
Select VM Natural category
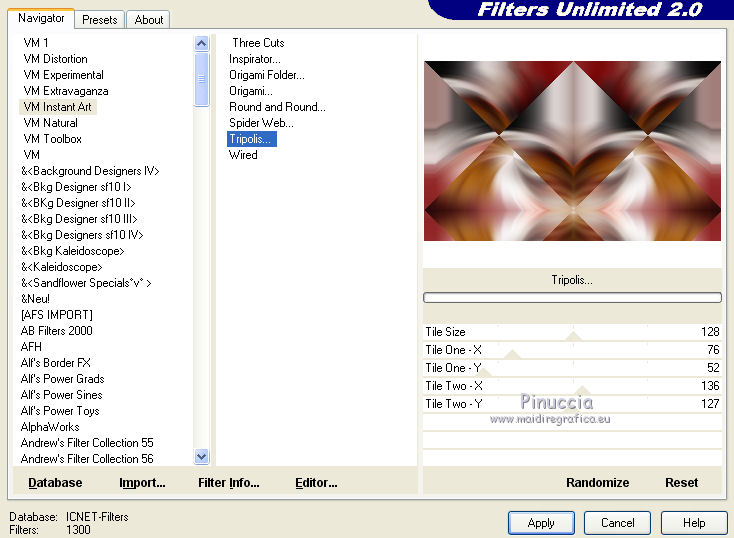pyautogui.click(x=51, y=123)
